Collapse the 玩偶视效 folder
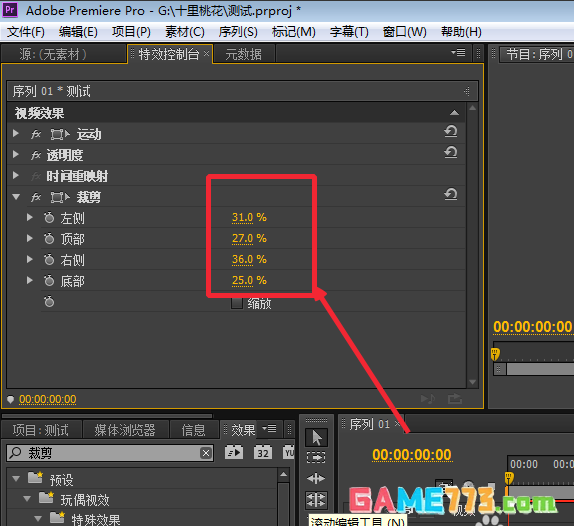Screen dimensions: 574x526 (x=27, y=499)
